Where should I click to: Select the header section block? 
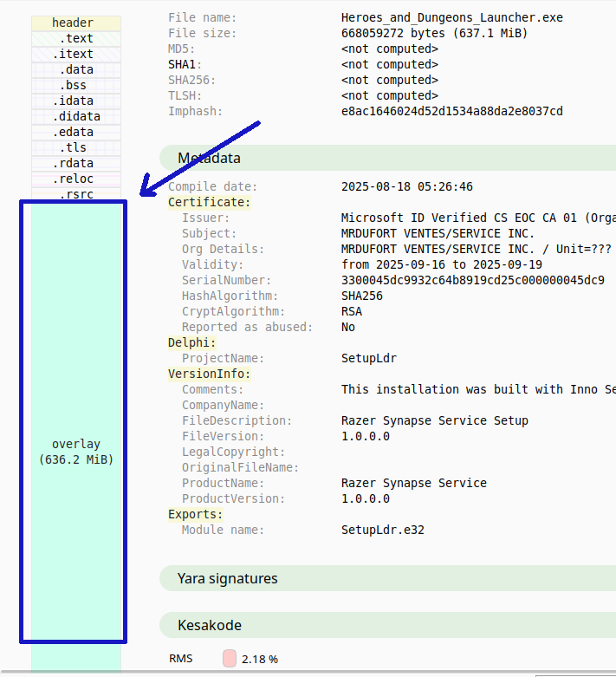76,23
